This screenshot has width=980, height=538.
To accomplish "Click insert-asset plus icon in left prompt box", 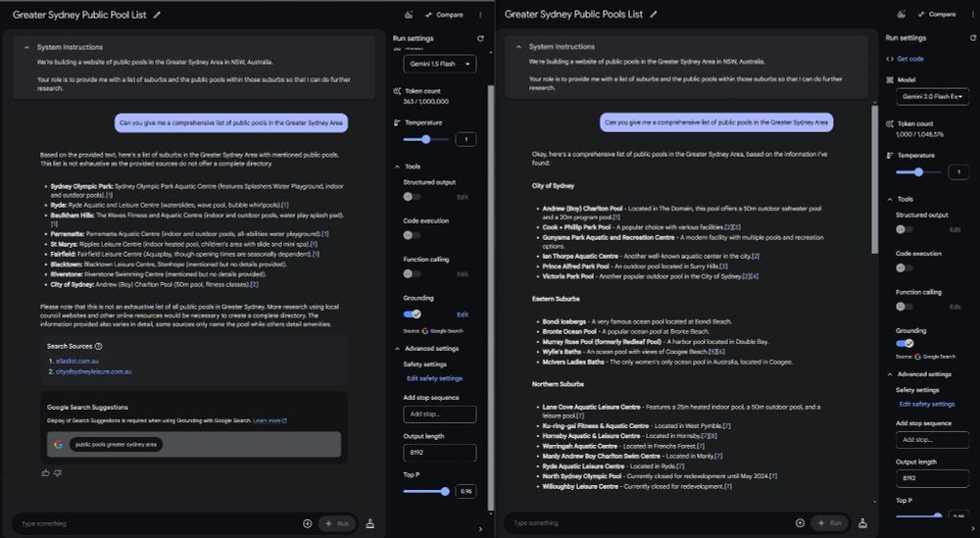I will coord(307,523).
